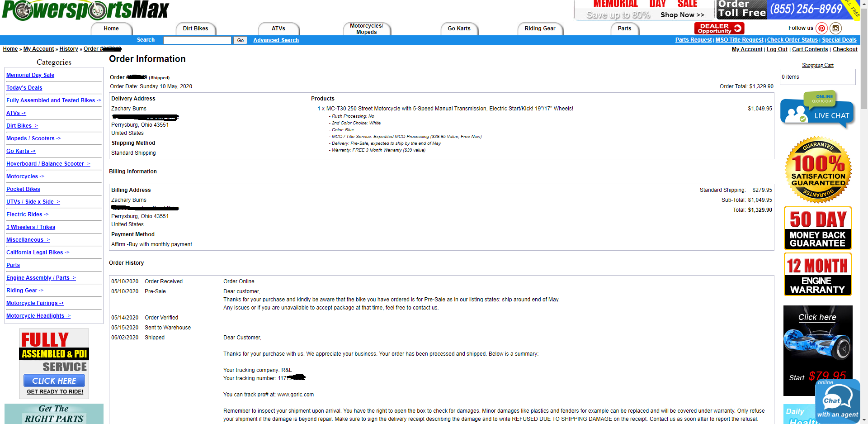Open Advanced Search link
The height and width of the screenshot is (424, 868).
[276, 40]
